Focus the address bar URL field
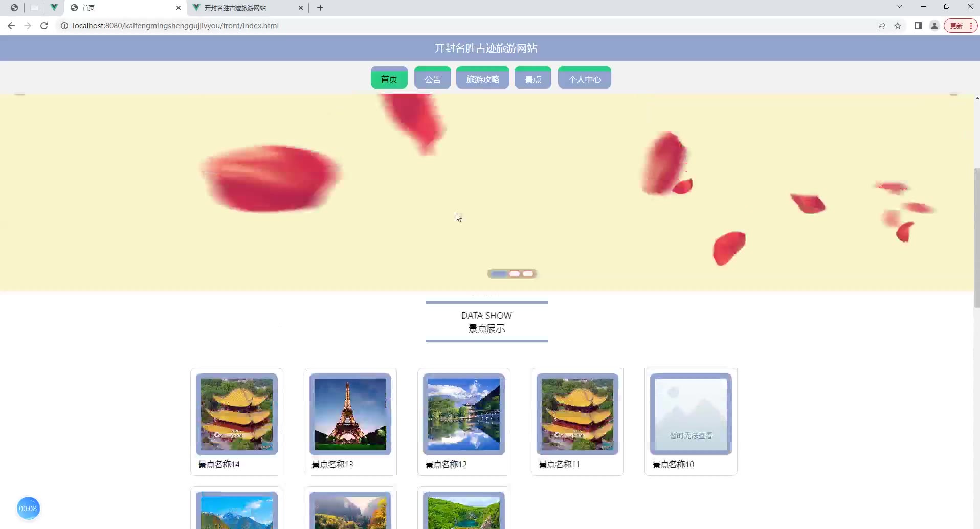Viewport: 980px width, 529px height. coord(175,26)
